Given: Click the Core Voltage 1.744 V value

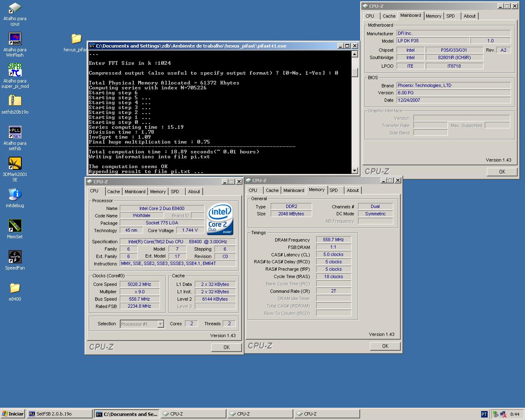Looking at the screenshot, I should (190, 231).
